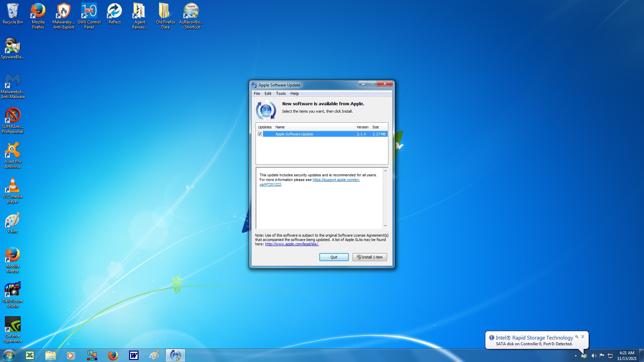Open Word from the taskbar
This screenshot has height=362, width=644.
coord(134,355)
